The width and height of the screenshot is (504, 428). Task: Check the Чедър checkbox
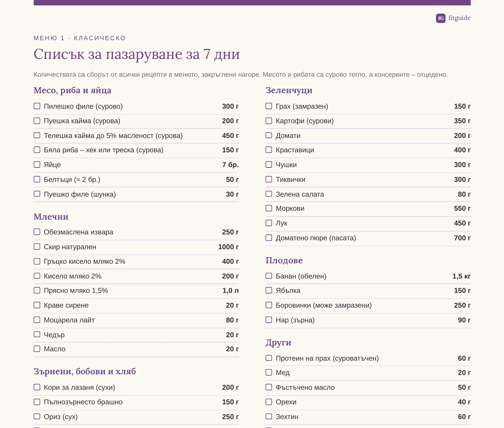pos(37,334)
